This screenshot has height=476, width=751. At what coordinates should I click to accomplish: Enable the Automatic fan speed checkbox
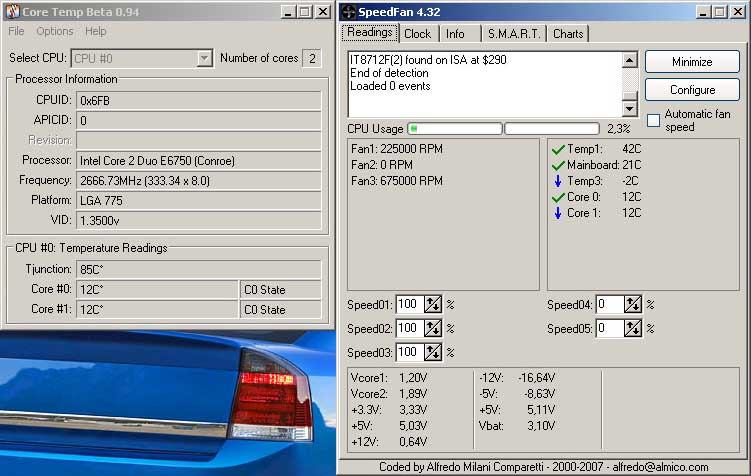click(653, 120)
